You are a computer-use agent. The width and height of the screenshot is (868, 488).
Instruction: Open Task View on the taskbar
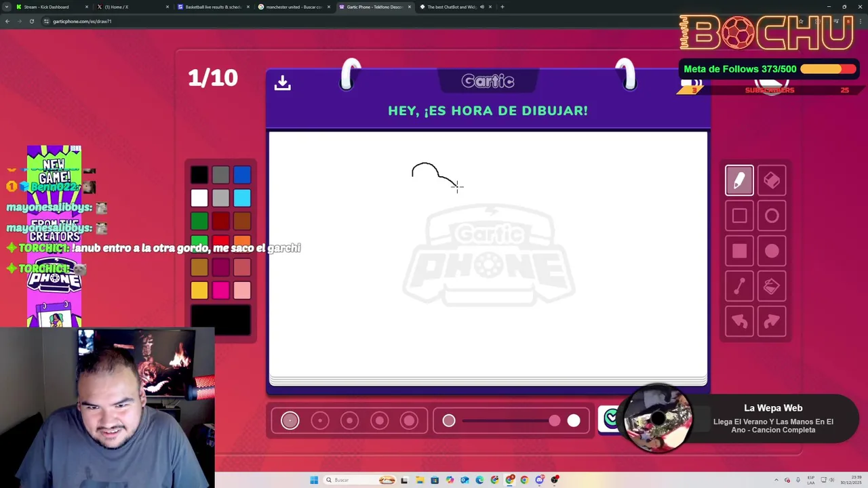404,480
